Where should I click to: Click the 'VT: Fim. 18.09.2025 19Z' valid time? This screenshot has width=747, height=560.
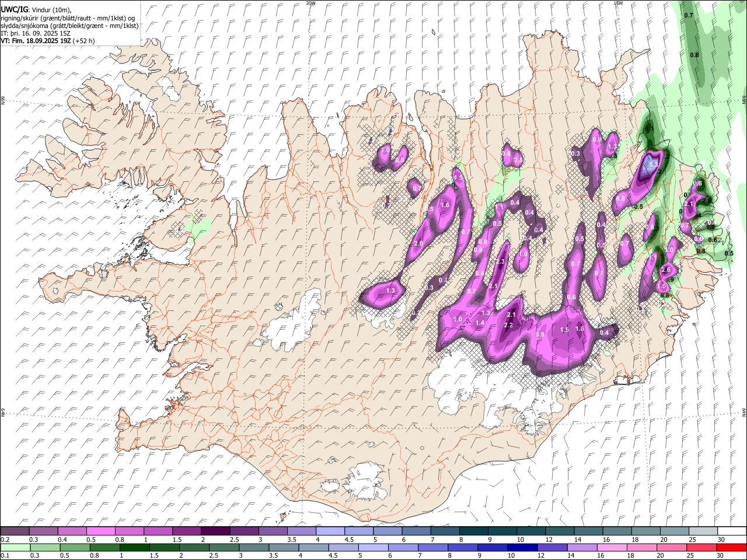pos(36,41)
